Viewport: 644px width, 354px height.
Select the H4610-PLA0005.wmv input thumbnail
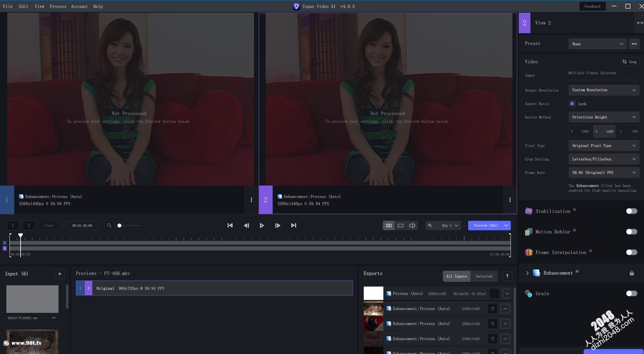coord(32,299)
